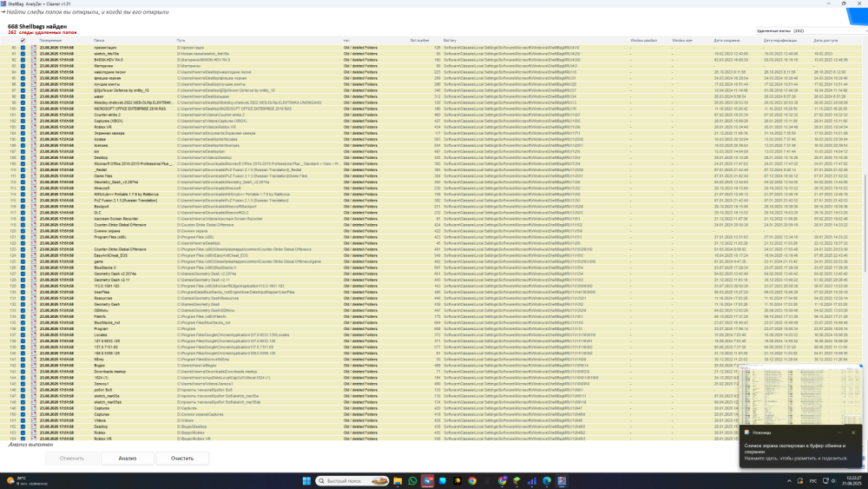Click the folder icon of 'licenses' row

tap(33, 145)
